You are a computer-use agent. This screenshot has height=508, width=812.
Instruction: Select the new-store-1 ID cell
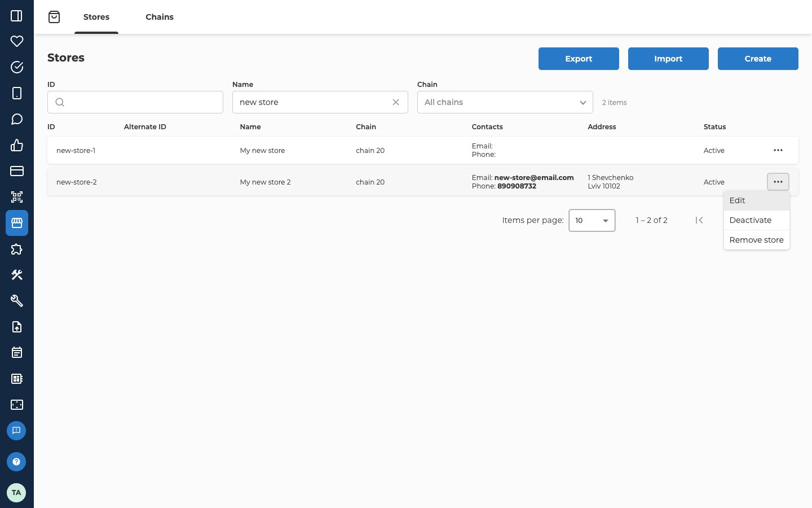[x=76, y=151]
